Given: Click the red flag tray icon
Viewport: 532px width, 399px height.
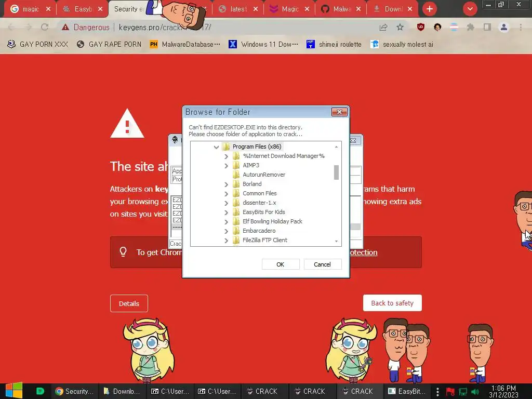Looking at the screenshot, I should pyautogui.click(x=450, y=392).
